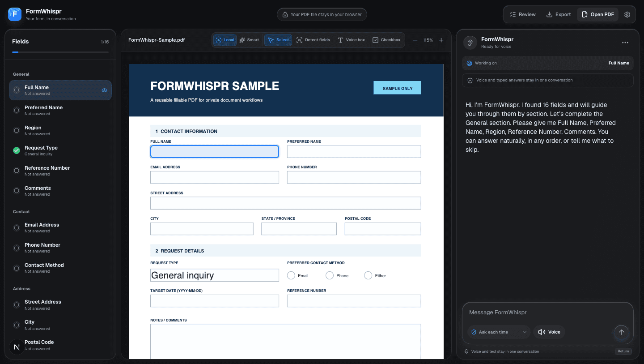
Task: Activate the Select tool
Action: (x=278, y=40)
